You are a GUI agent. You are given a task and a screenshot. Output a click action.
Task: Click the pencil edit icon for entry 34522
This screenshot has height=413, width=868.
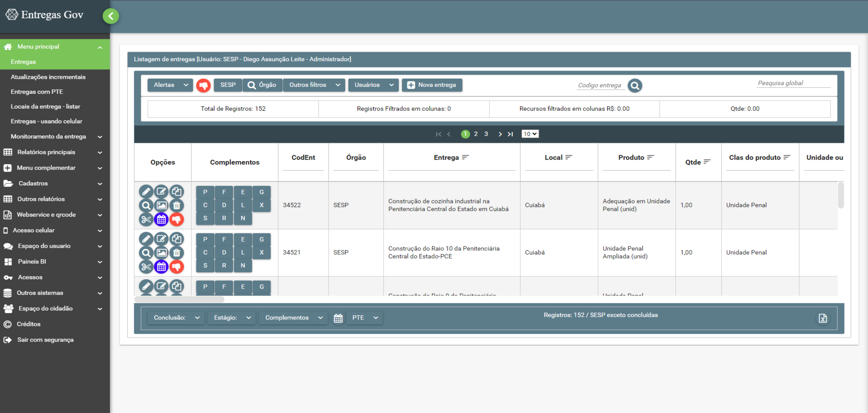click(146, 191)
